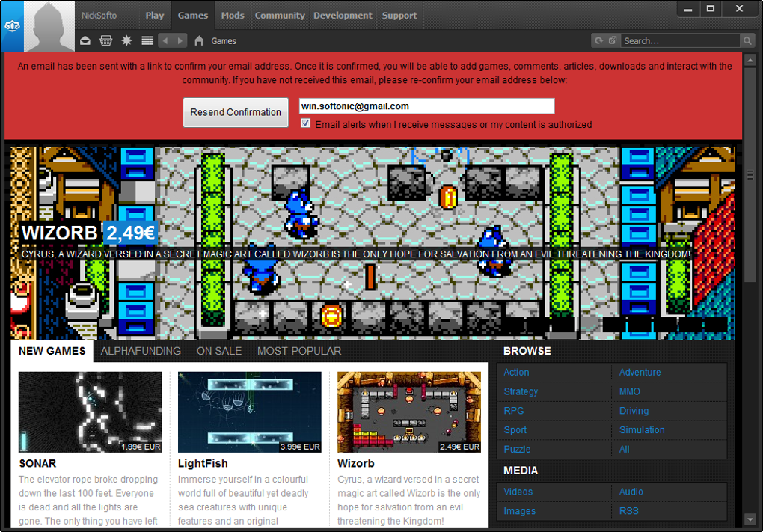Image resolution: width=763 pixels, height=532 pixels.
Task: Browse the Strategy category
Action: [521, 391]
